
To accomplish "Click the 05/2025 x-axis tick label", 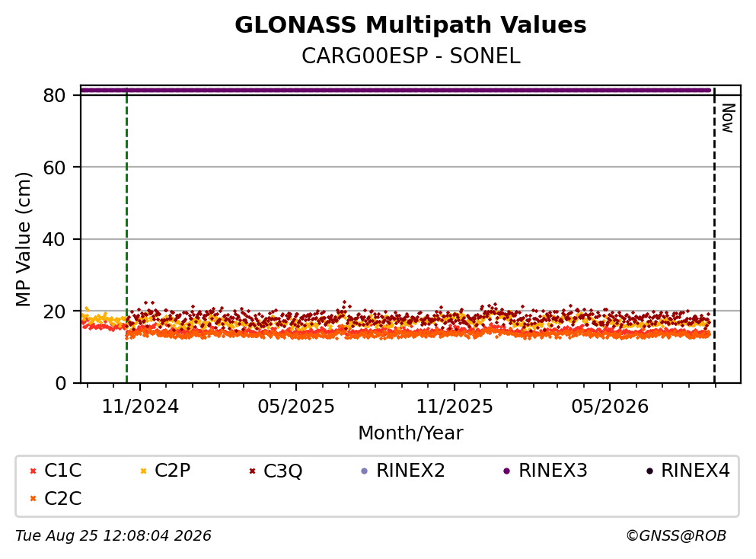I will coord(296,407).
